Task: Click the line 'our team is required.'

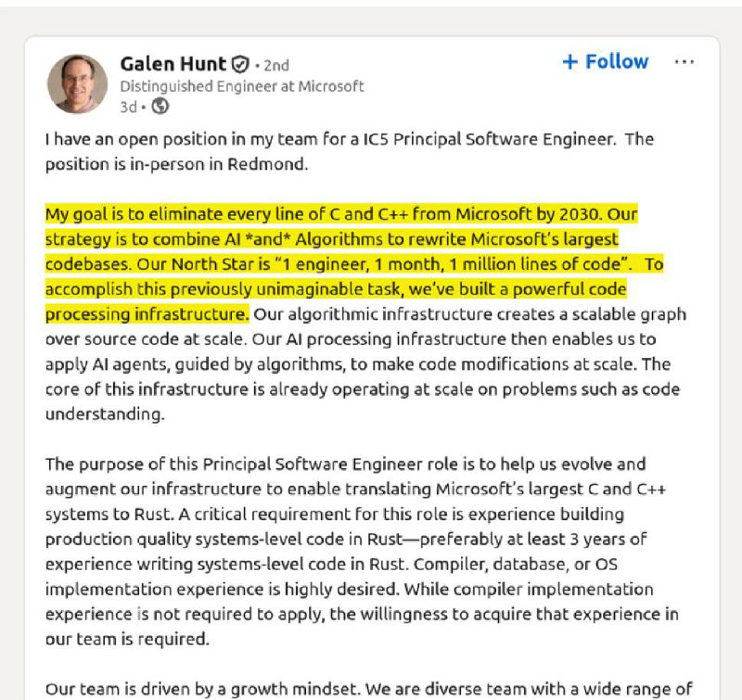Action: tap(127, 639)
